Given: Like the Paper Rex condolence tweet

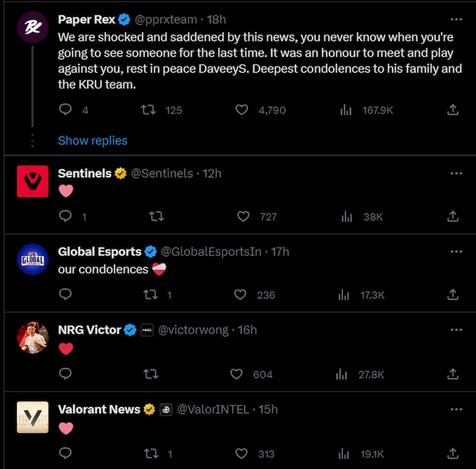Looking at the screenshot, I should 242,110.
